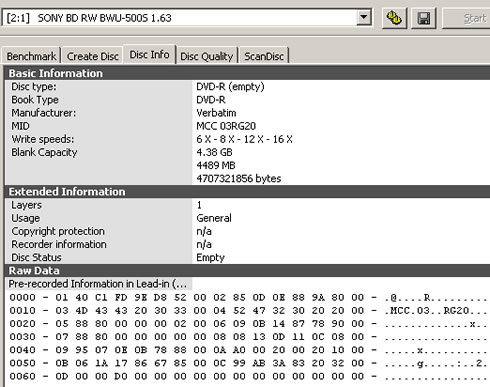Select the '4707321856 bytes' value
The image size is (490, 387).
click(x=239, y=178)
